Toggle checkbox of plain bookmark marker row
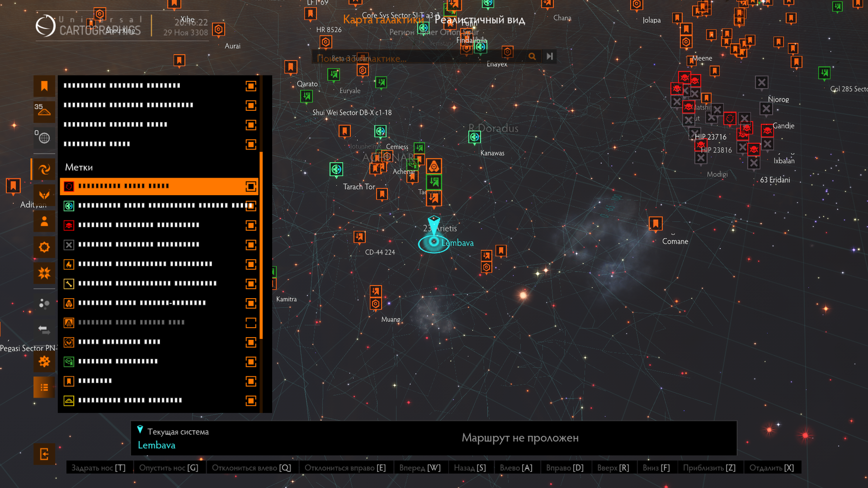The height and width of the screenshot is (488, 868). pos(251,381)
